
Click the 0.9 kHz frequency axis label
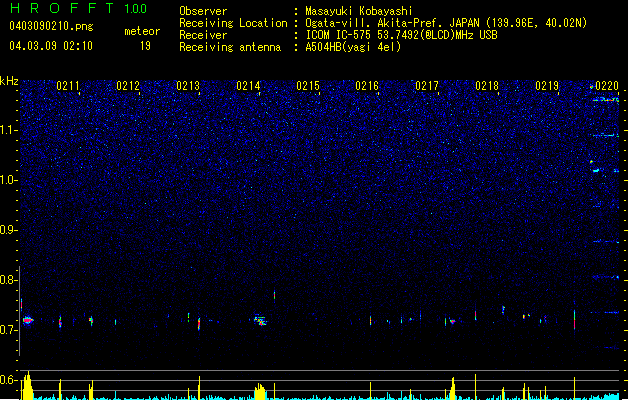click(9, 230)
